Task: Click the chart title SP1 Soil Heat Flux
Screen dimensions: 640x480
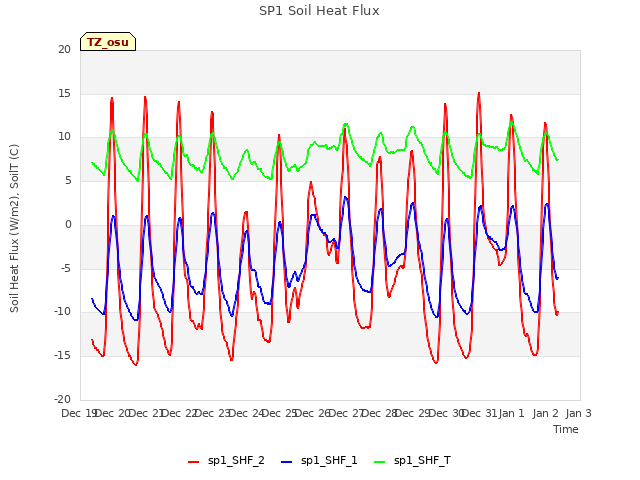Action: [319, 11]
